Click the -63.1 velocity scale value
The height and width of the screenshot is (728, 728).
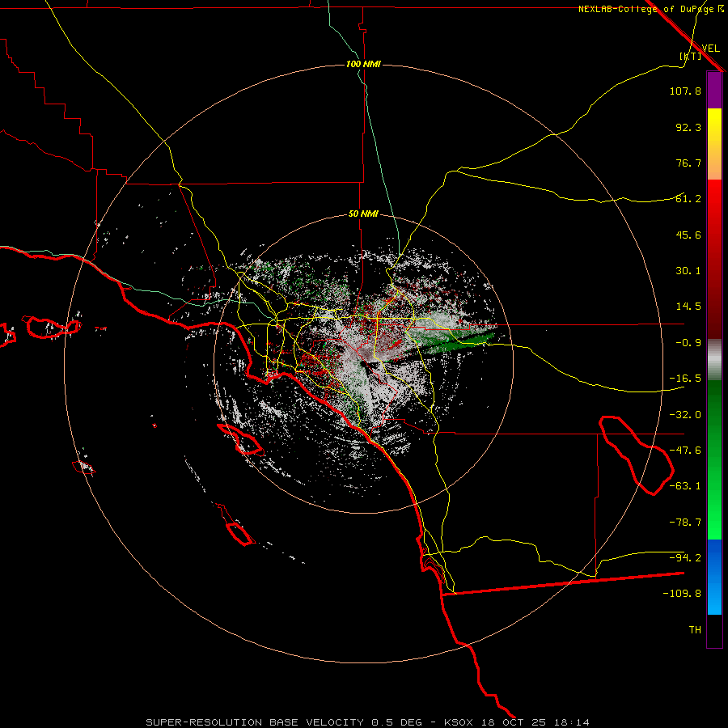coord(685,486)
